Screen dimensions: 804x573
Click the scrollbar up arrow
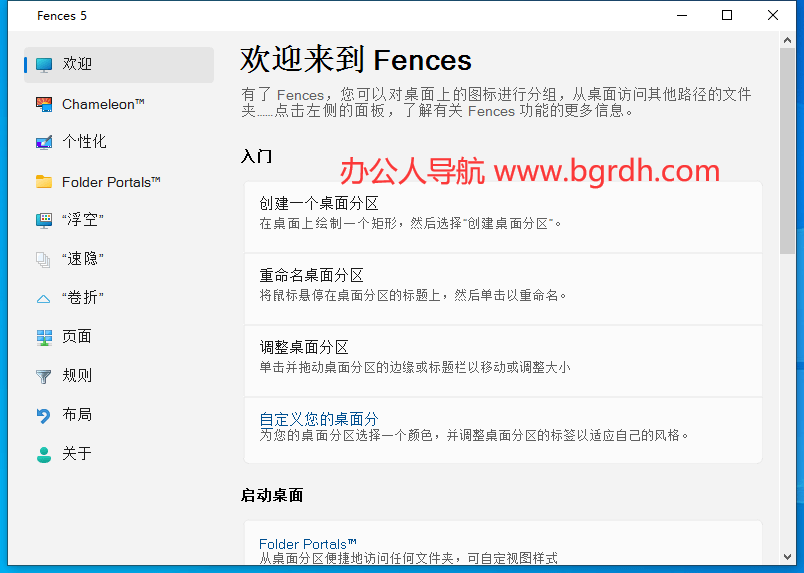tap(787, 40)
